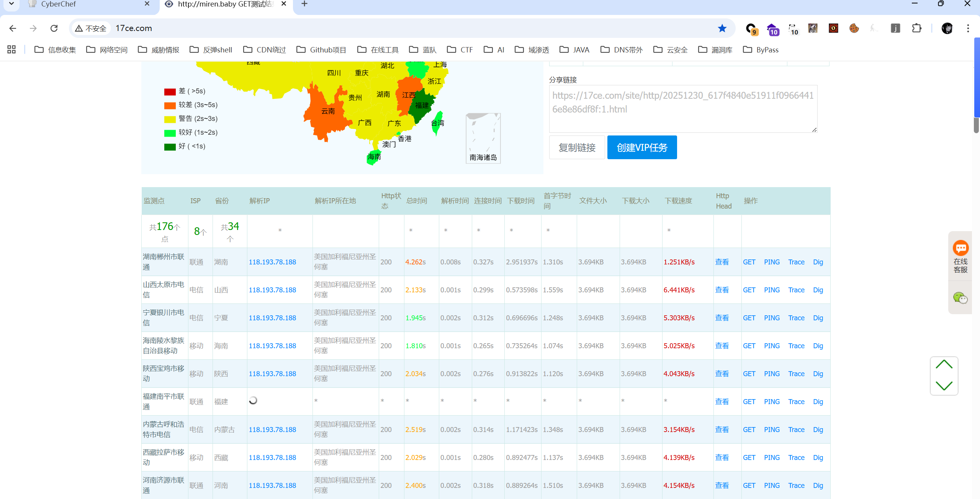Image resolution: width=980 pixels, height=499 pixels.
Task: Click the green scroll-up arrow
Action: pos(944,365)
